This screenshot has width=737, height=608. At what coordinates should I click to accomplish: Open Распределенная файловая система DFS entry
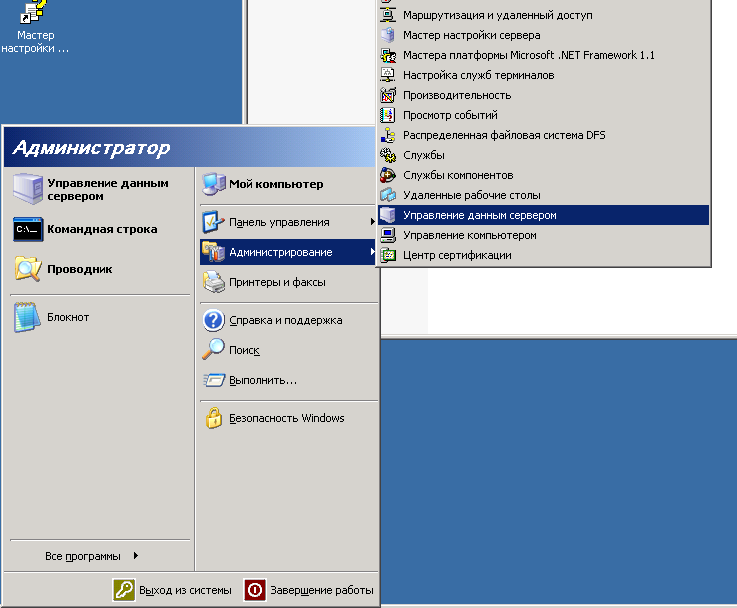pyautogui.click(x=544, y=135)
